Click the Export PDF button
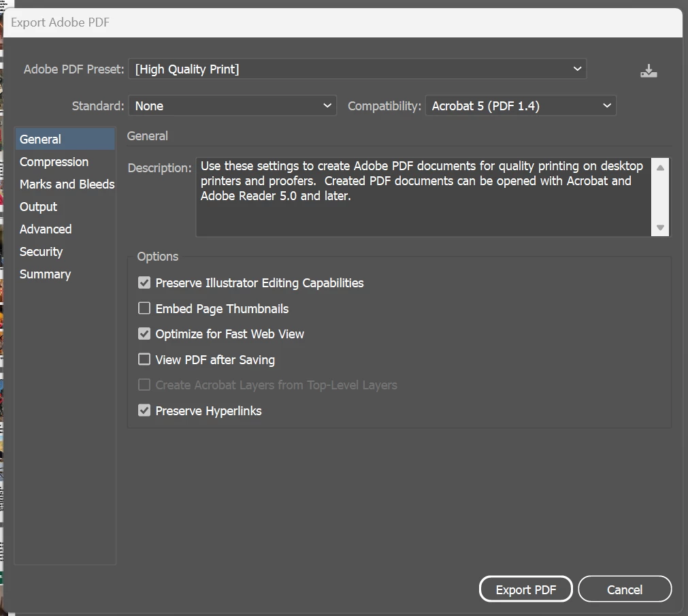This screenshot has height=616, width=688. pyautogui.click(x=525, y=589)
